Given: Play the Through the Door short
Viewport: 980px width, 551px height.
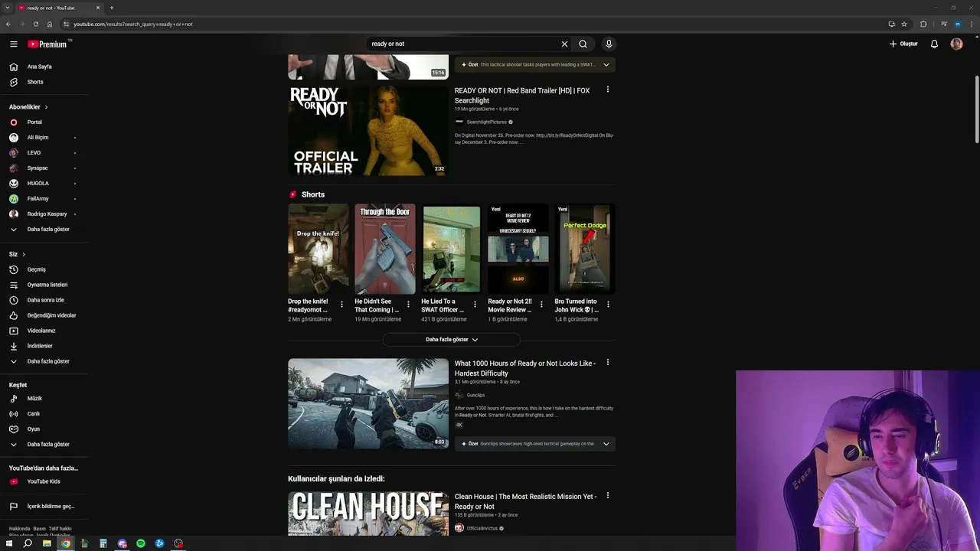Looking at the screenshot, I should click(x=384, y=249).
